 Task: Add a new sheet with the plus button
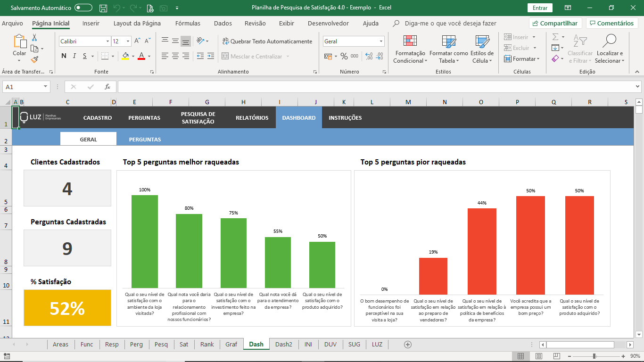tap(408, 345)
